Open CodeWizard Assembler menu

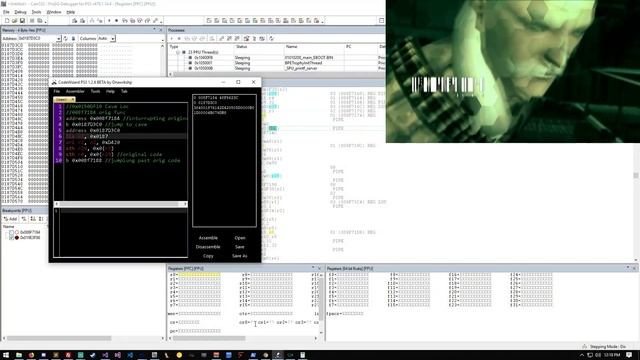click(x=75, y=91)
